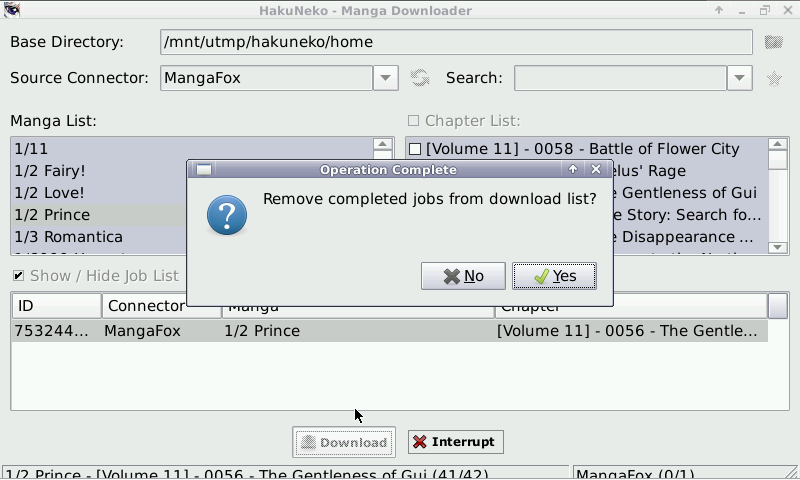Select manga 1/11 in list
This screenshot has width=800, height=480.
point(192,149)
